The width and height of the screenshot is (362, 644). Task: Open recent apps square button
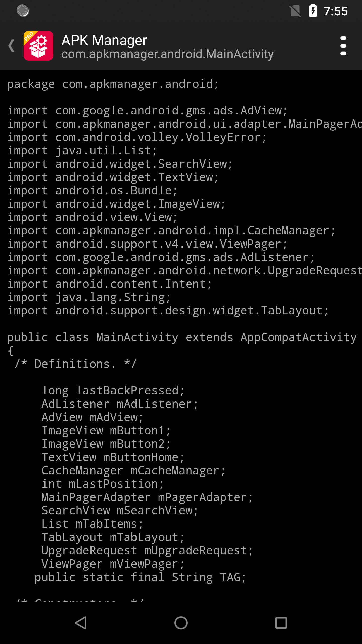(281, 623)
